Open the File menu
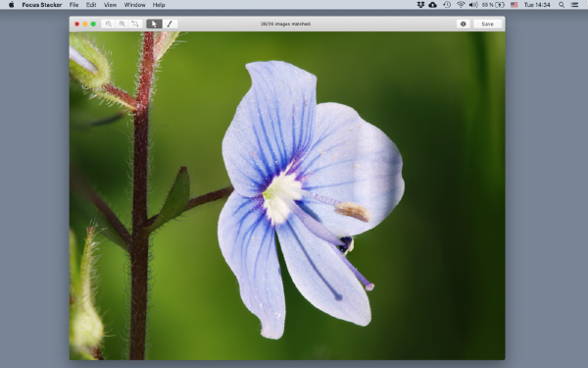 [73, 5]
